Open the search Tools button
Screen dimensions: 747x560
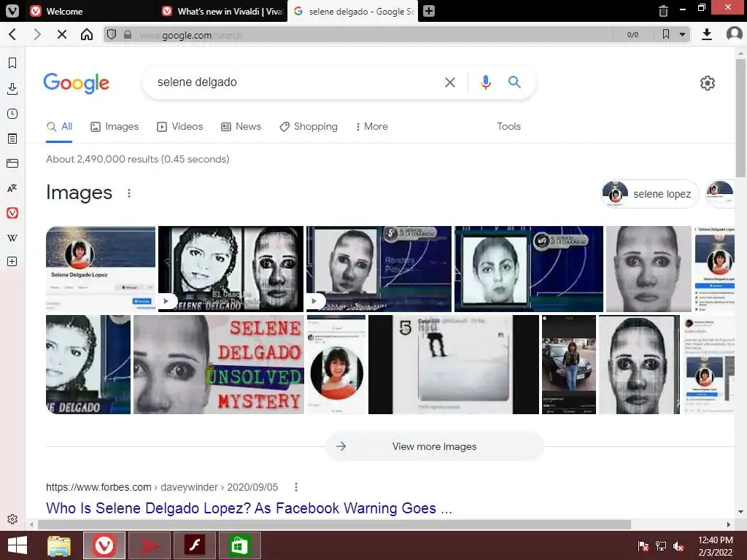click(508, 127)
